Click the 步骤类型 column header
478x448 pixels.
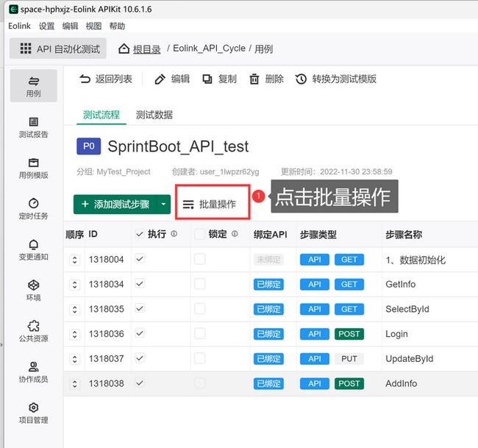point(318,234)
